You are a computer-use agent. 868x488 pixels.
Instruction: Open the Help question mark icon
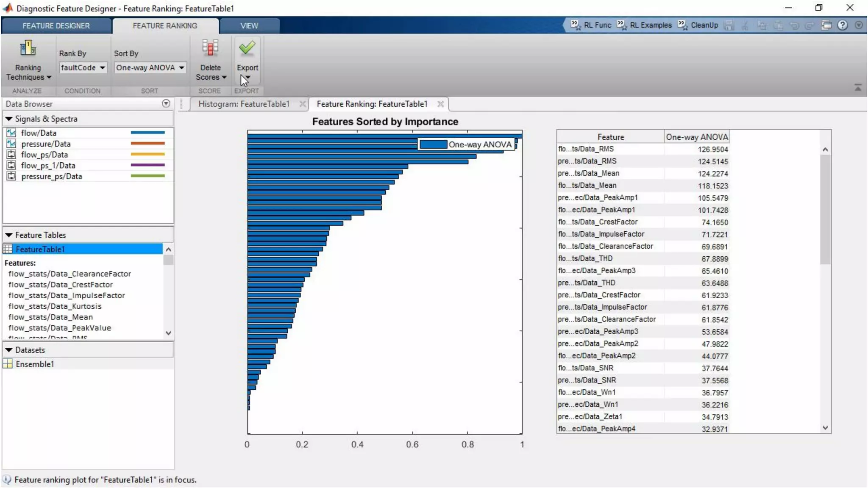843,25
